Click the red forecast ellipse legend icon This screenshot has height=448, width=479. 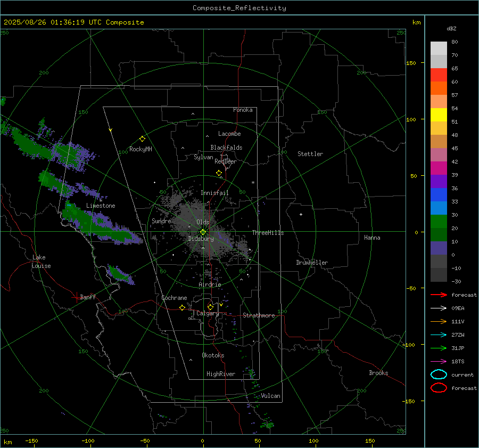(x=439, y=388)
